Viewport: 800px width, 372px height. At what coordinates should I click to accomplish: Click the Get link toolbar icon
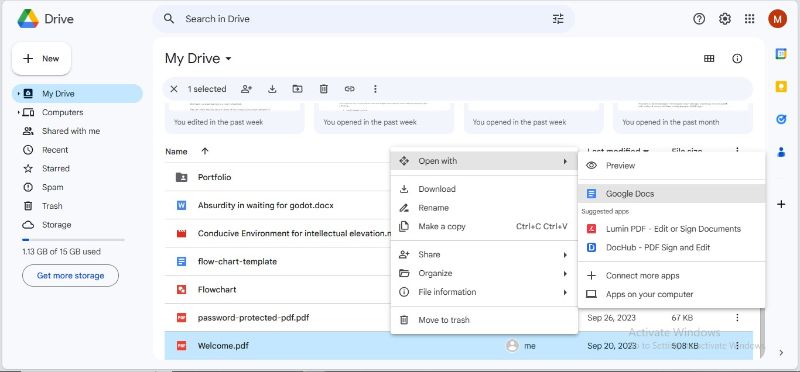click(x=349, y=89)
